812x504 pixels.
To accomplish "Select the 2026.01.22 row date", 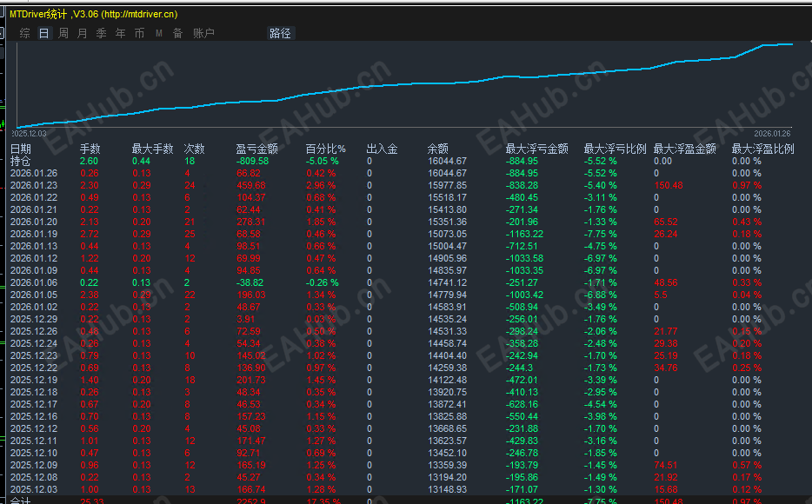I will [x=34, y=197].
